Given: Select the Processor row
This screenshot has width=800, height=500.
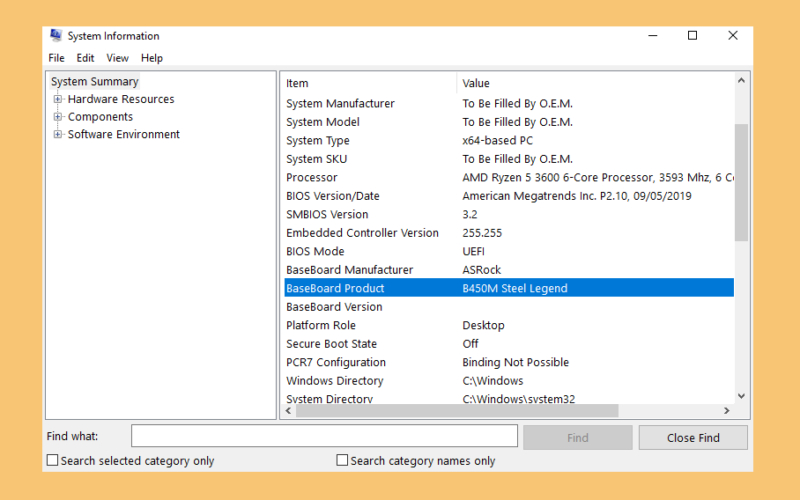Looking at the screenshot, I should tap(509, 178).
